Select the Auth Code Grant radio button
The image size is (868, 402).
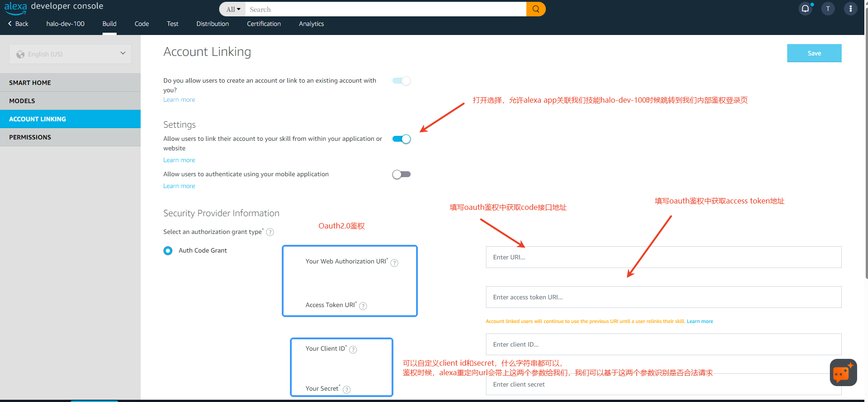click(168, 251)
